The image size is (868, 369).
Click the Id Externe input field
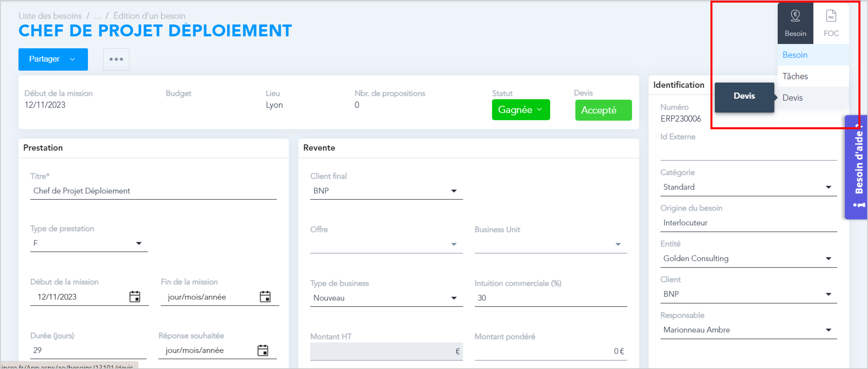tap(748, 152)
